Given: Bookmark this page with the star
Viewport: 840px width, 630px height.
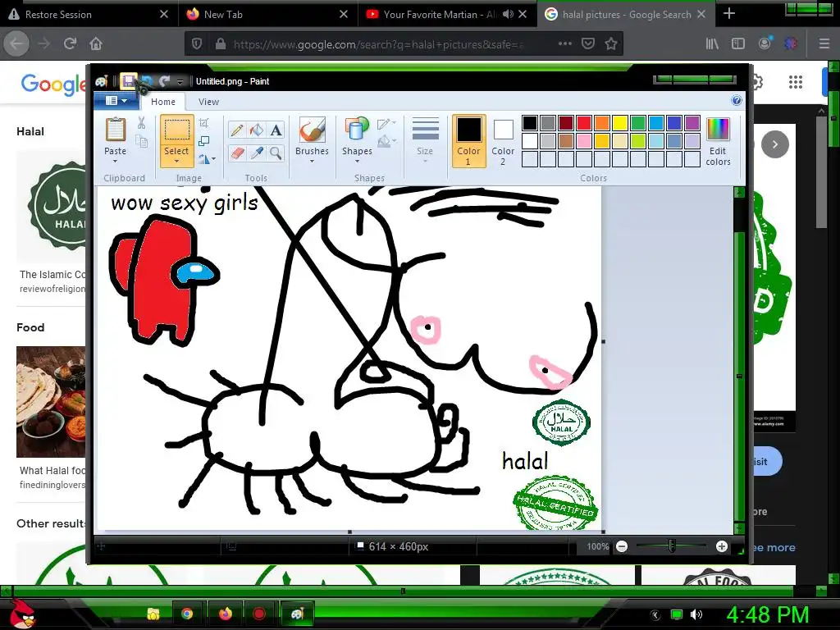Looking at the screenshot, I should (x=611, y=44).
